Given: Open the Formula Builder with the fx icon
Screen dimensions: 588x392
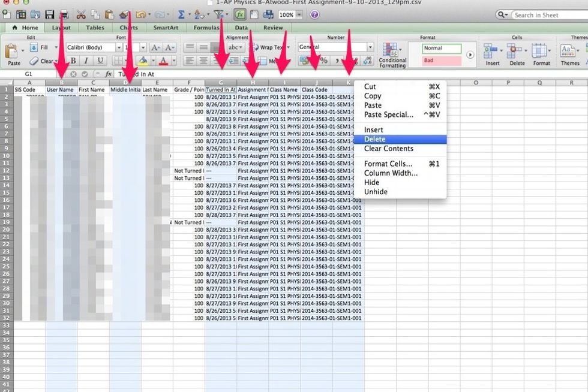Looking at the screenshot, I should point(241,15).
